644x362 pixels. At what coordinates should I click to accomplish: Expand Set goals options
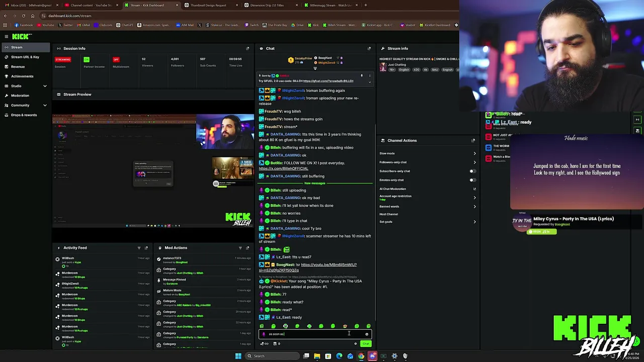[x=474, y=222]
